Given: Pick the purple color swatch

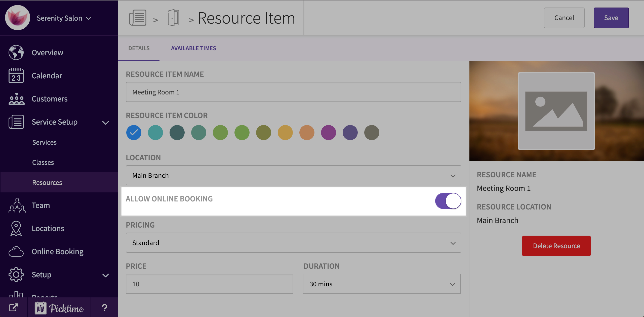Looking at the screenshot, I should pyautogui.click(x=329, y=132).
